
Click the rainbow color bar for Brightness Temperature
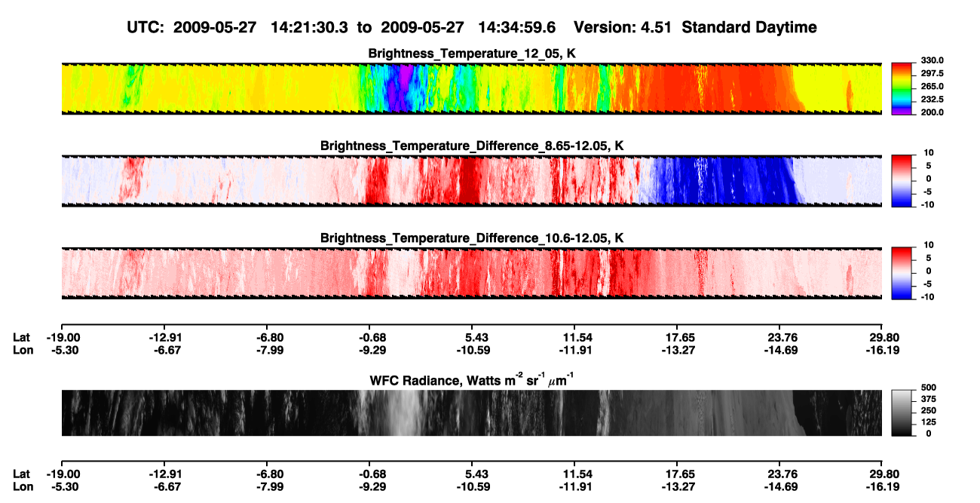[x=902, y=88]
